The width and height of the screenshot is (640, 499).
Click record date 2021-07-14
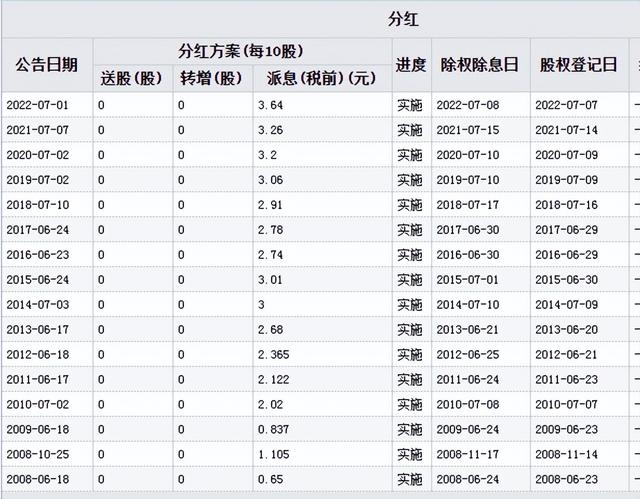[567, 130]
